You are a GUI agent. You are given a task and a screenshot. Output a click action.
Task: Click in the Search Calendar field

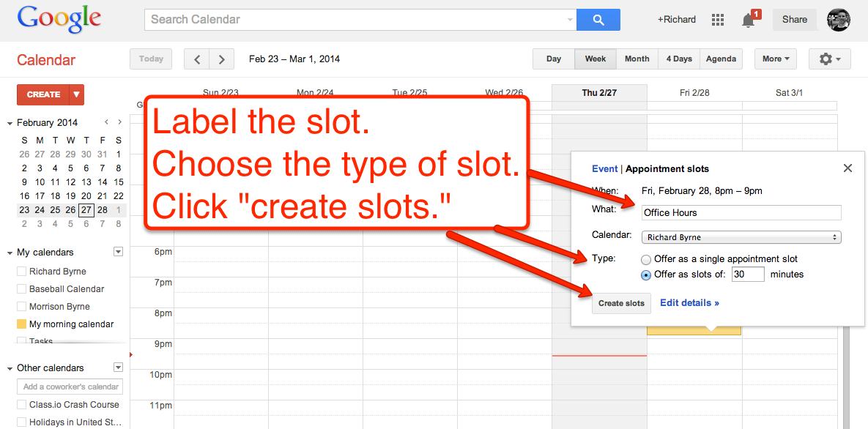point(360,20)
